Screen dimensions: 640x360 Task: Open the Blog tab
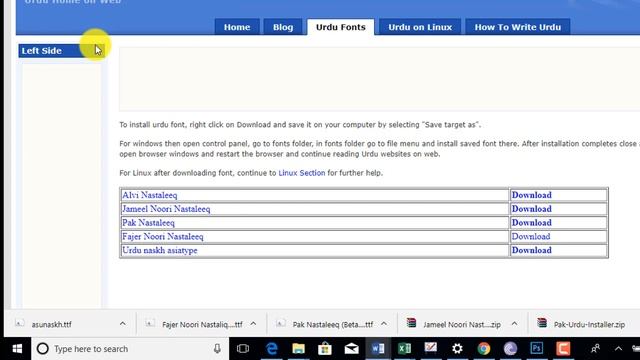pos(283,27)
